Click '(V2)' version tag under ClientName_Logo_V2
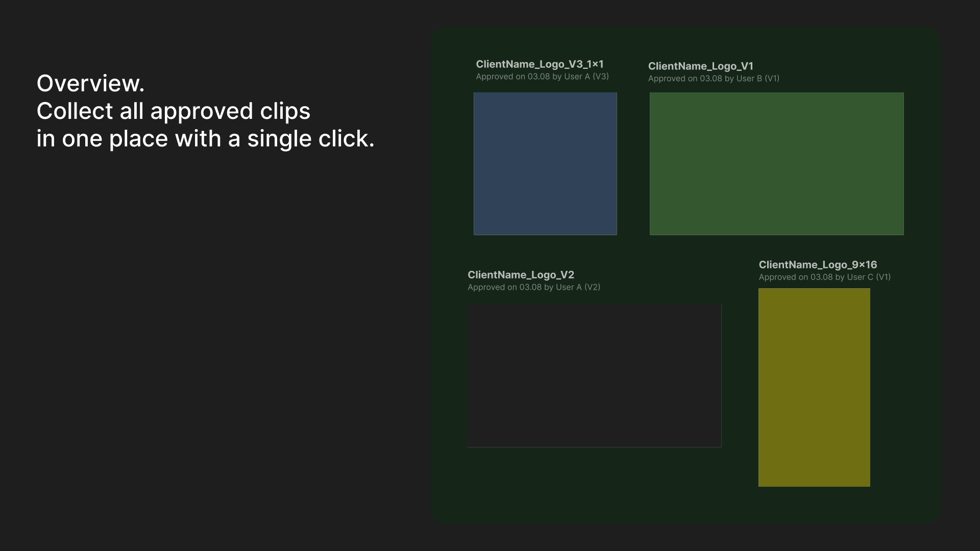 click(592, 287)
